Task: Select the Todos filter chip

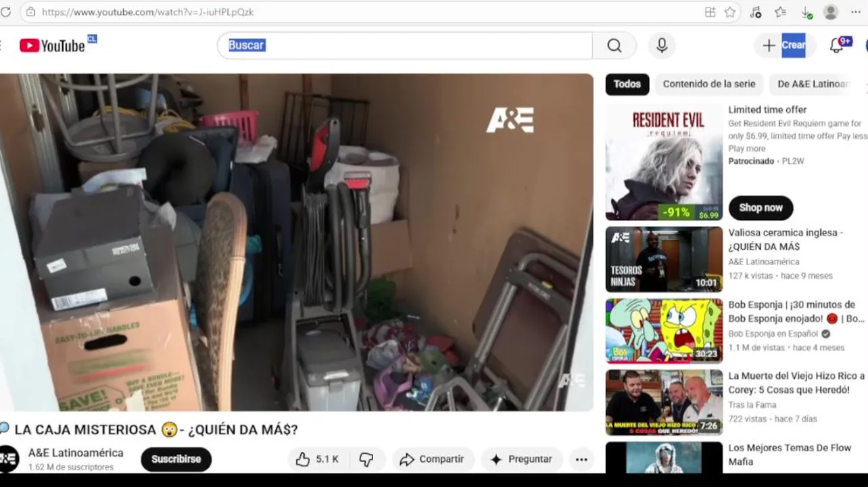Action: [627, 84]
